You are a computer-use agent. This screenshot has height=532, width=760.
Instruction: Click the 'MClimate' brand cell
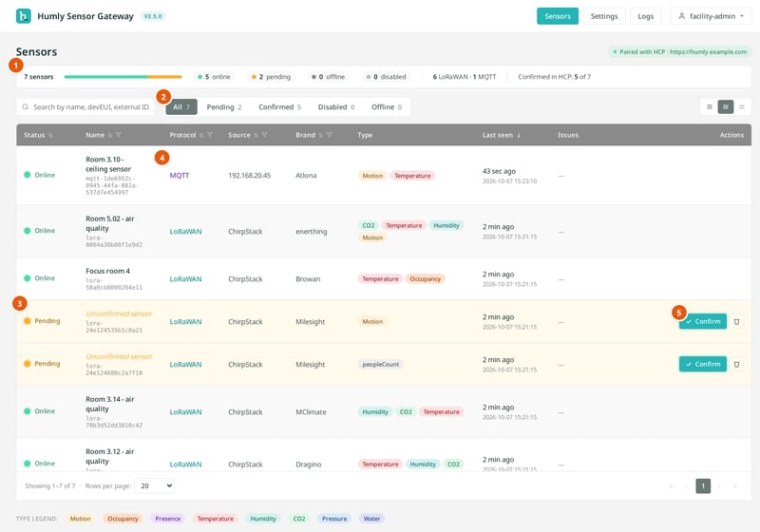click(x=311, y=412)
